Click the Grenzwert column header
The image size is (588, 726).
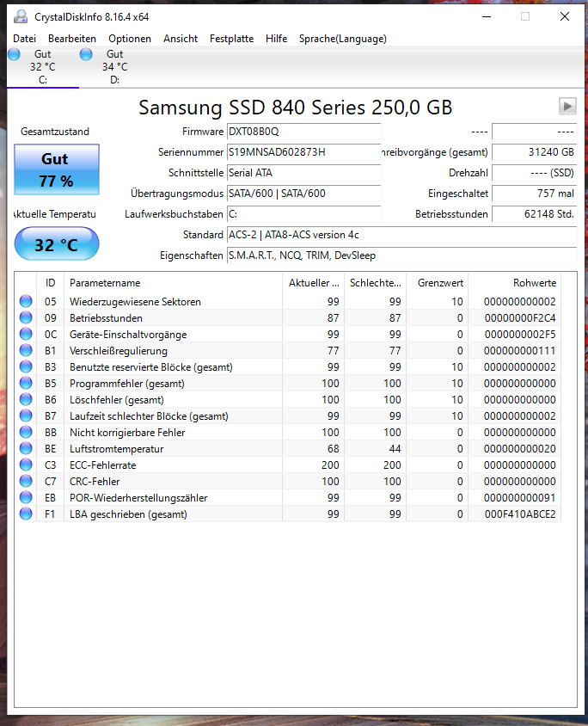click(438, 282)
